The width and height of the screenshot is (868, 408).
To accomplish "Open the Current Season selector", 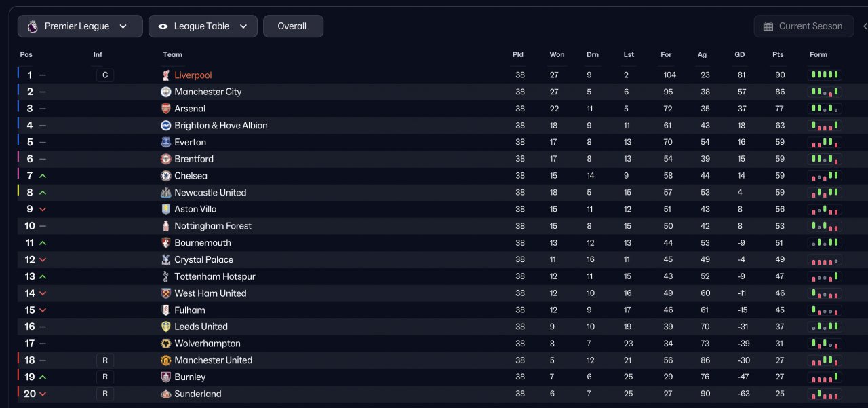I will [804, 26].
